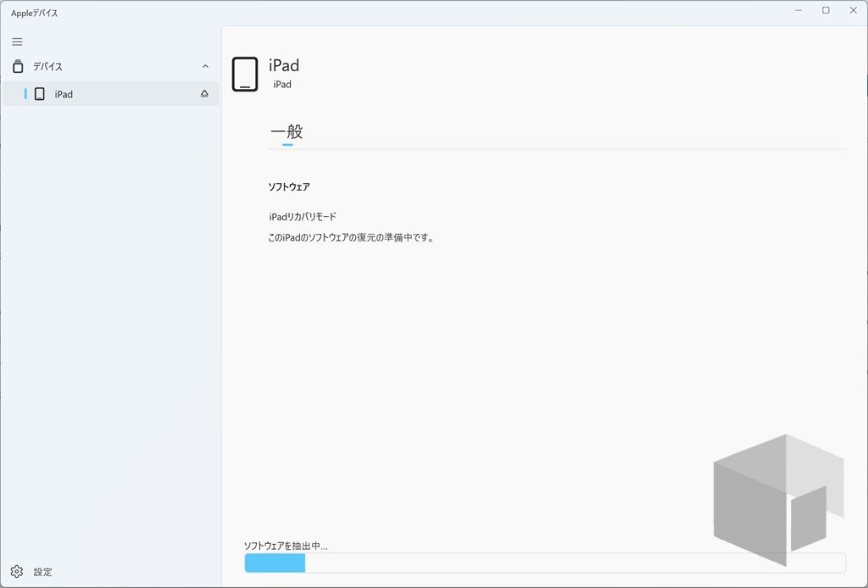Click the このiPadのソフトウェアの復元の準備中です message
868x588 pixels.
point(351,238)
